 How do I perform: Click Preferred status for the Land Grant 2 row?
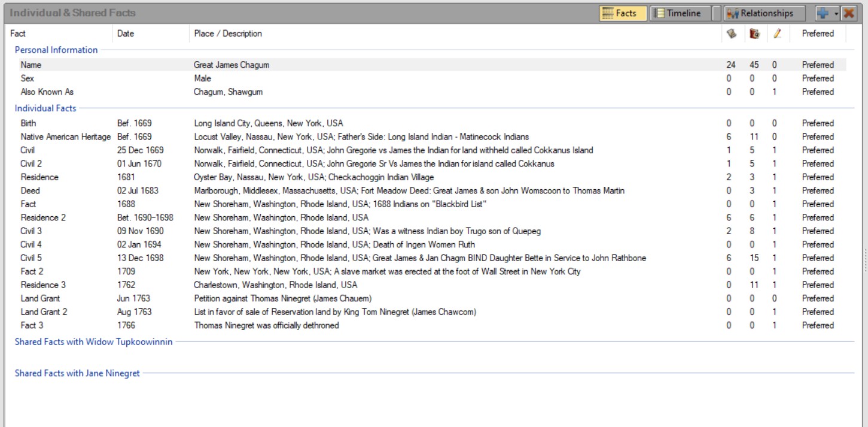817,312
